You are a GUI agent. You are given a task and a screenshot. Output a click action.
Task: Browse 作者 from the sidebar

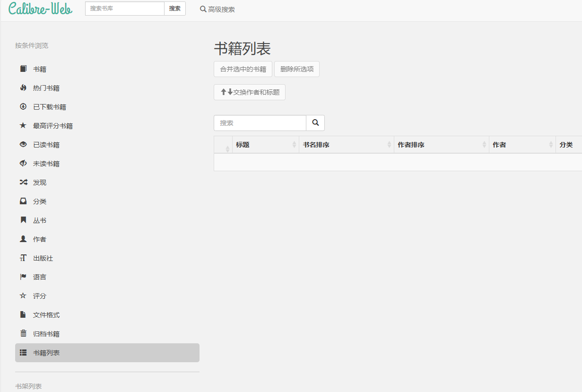107,239
